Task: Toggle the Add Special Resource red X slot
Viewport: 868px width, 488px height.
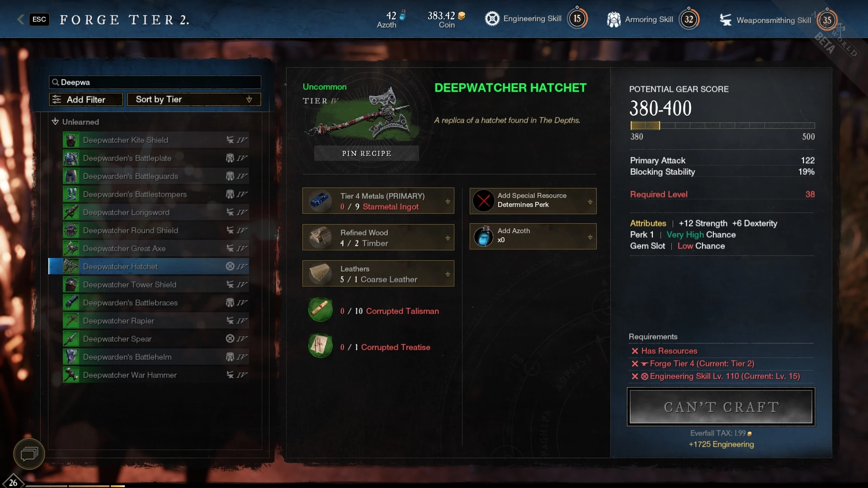Action: [483, 201]
